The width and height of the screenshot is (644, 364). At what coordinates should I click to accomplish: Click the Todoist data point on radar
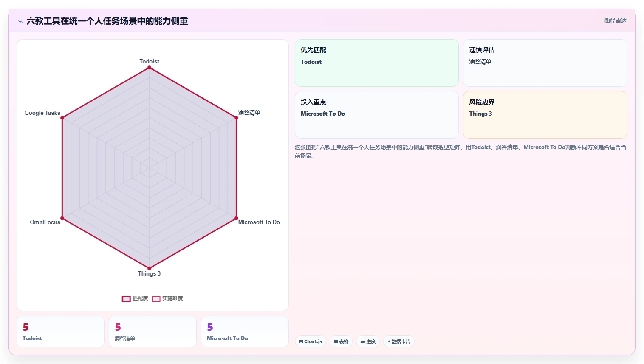[149, 68]
